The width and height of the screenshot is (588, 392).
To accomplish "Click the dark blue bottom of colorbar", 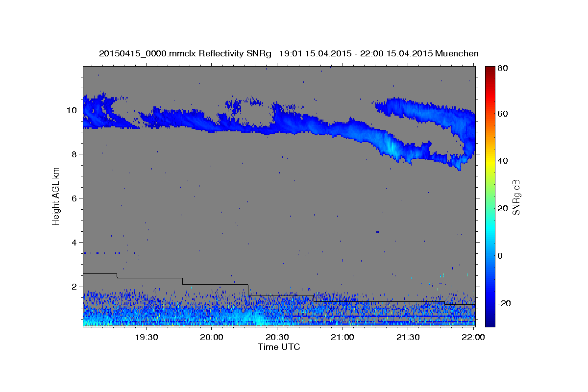I will point(490,322).
